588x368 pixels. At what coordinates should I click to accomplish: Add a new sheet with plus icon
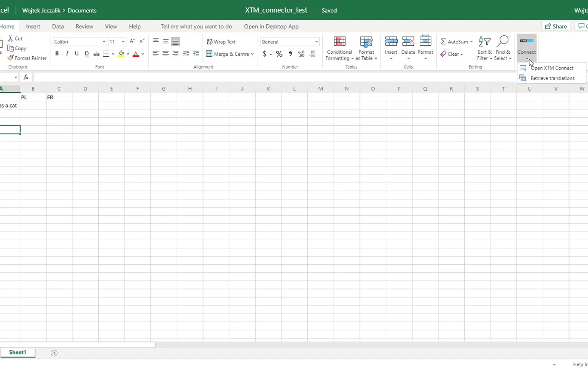54,353
